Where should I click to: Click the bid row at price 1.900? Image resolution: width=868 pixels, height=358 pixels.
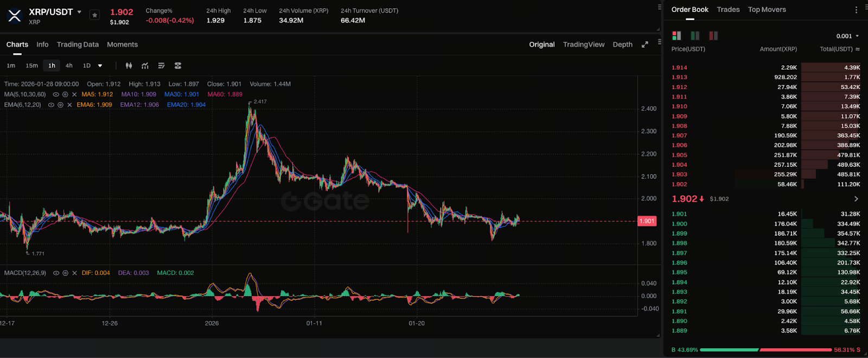(765, 224)
